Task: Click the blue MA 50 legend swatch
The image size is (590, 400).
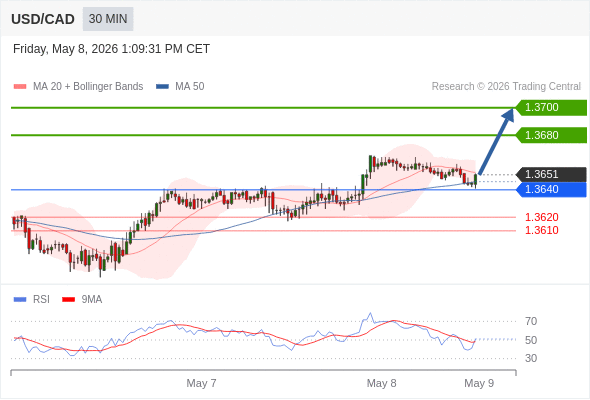Action: [162, 87]
